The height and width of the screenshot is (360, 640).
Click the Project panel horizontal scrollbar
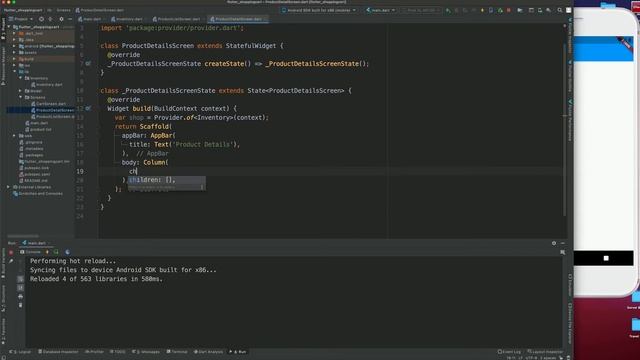[x=23, y=236]
